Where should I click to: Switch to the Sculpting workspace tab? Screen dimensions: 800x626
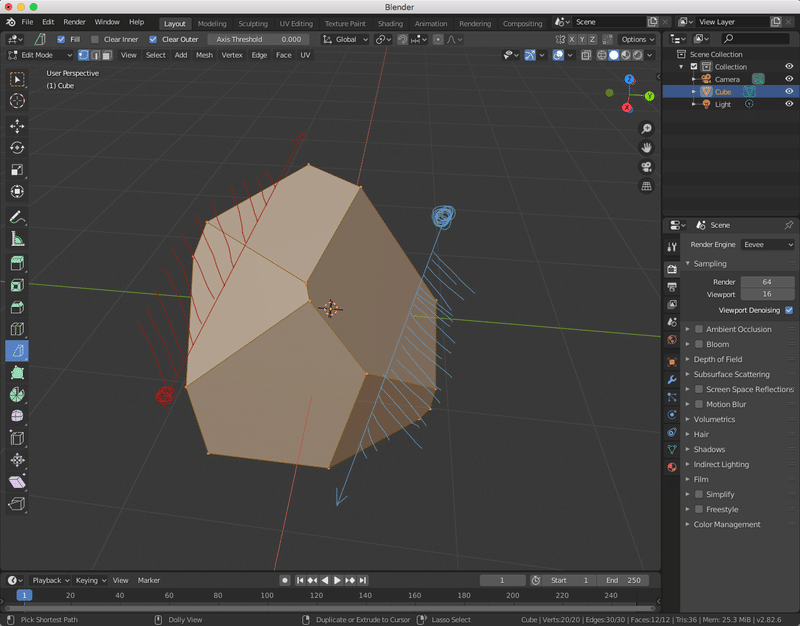pyautogui.click(x=252, y=23)
